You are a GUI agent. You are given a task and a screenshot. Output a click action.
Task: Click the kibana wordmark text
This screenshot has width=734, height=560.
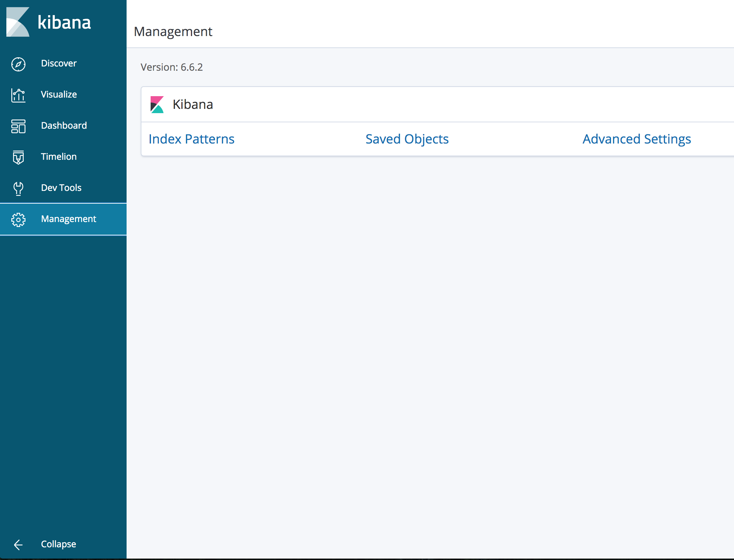click(x=64, y=22)
